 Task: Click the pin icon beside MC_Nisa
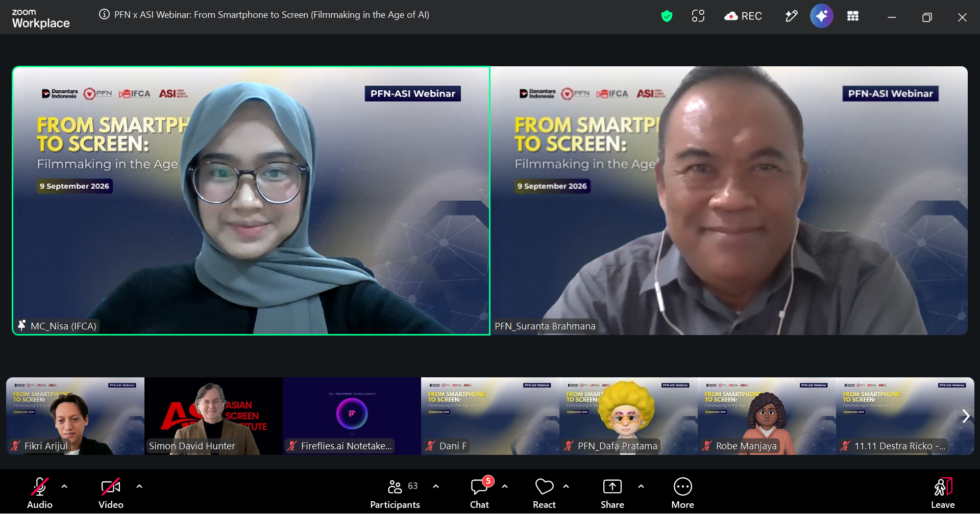coord(22,325)
